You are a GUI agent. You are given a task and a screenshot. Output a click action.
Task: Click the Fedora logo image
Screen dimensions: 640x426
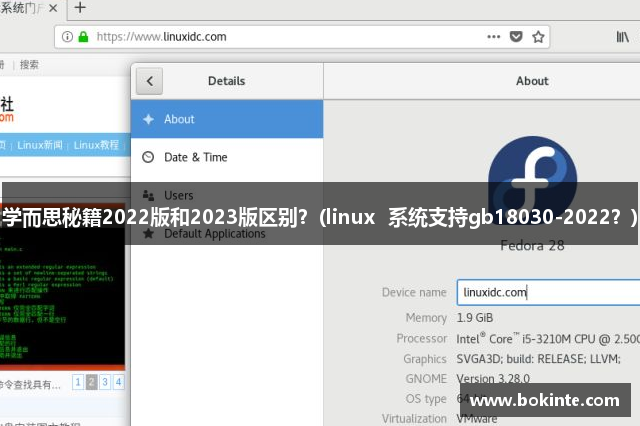pos(532,180)
